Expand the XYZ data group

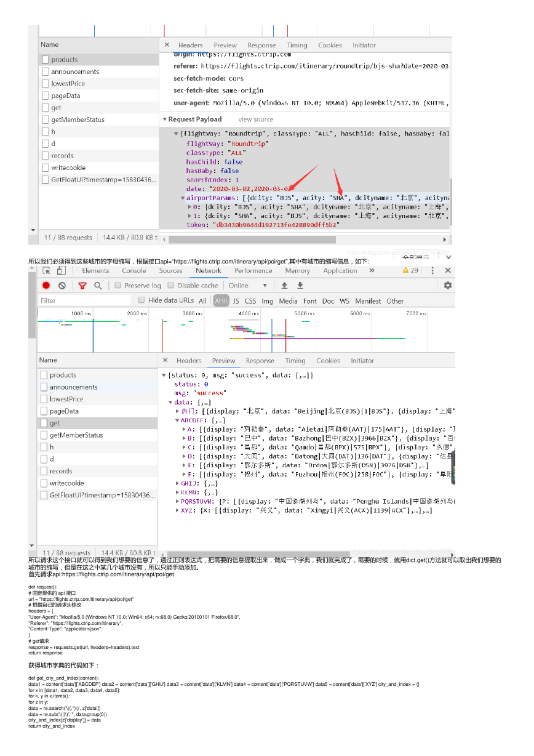coord(177,510)
